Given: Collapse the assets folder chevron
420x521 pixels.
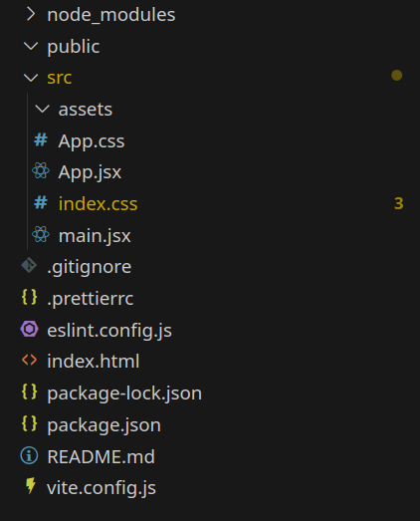Looking at the screenshot, I should 42,109.
